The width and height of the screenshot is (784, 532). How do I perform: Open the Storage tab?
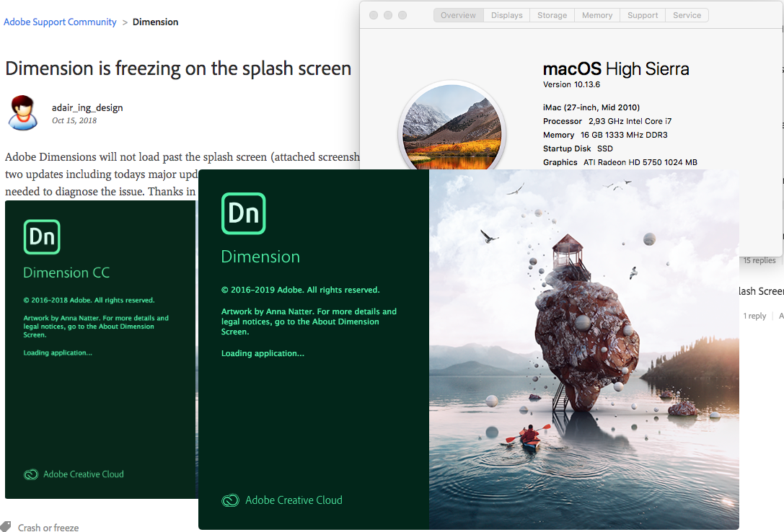click(552, 14)
